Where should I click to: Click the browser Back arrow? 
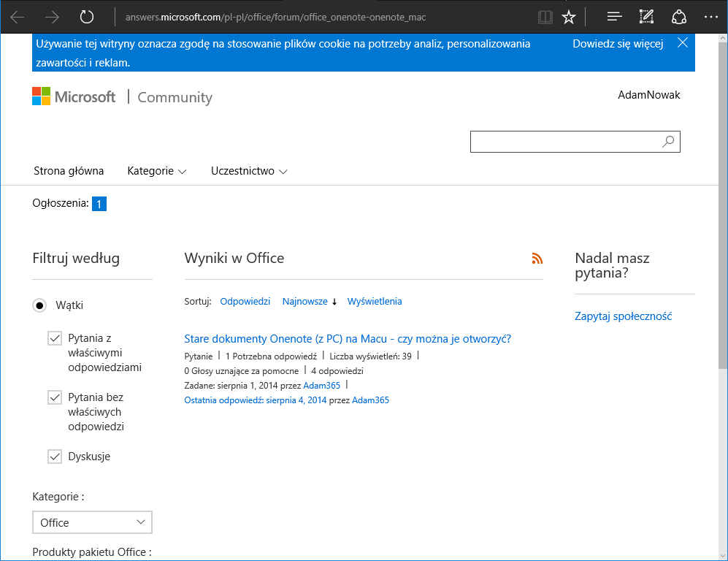(x=18, y=18)
